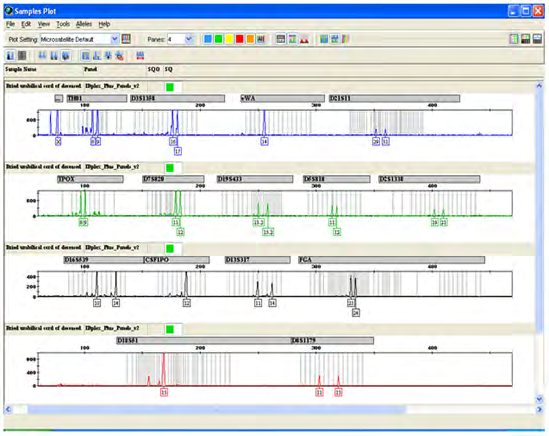Click the Sample Name column header
This screenshot has width=549, height=436.
pyautogui.click(x=21, y=69)
